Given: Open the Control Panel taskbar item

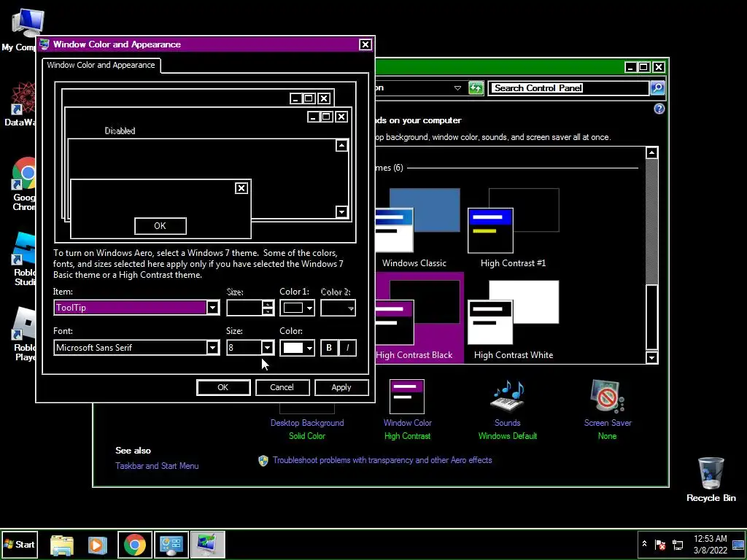Looking at the screenshot, I should tap(171, 545).
